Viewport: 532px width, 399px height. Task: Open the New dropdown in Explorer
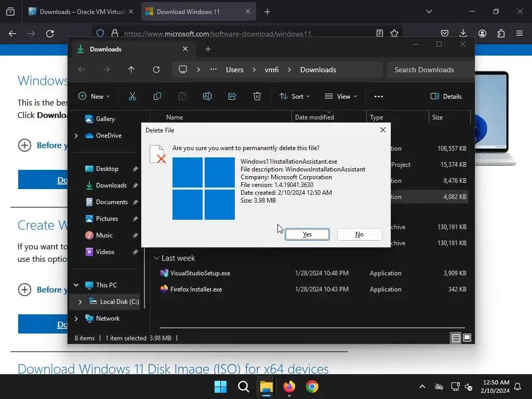pyautogui.click(x=94, y=96)
